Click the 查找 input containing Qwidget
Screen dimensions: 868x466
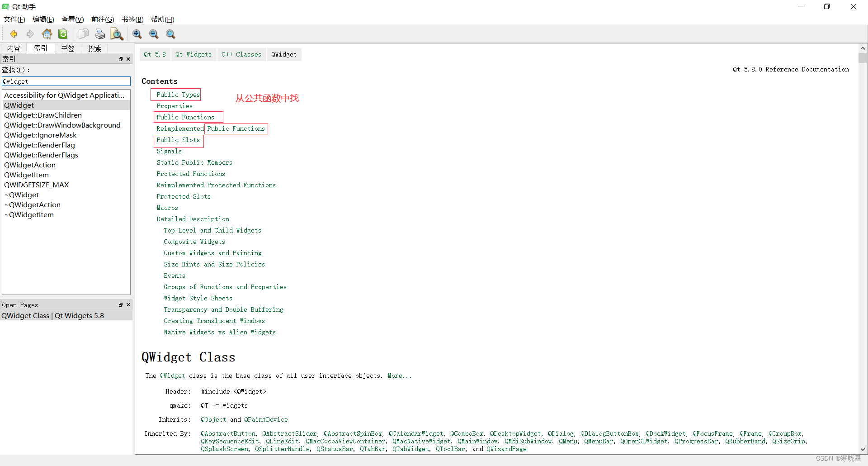point(66,81)
